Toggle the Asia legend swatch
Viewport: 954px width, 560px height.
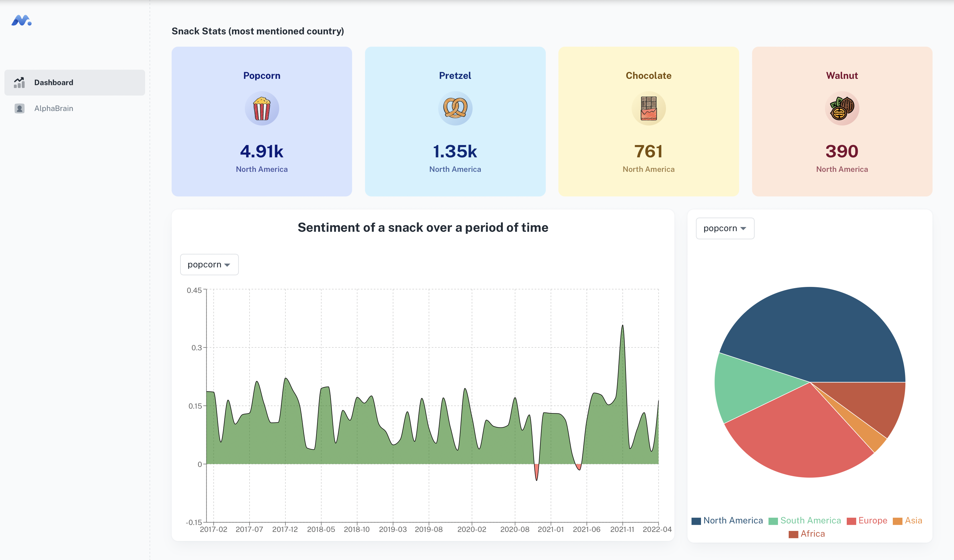point(897,521)
